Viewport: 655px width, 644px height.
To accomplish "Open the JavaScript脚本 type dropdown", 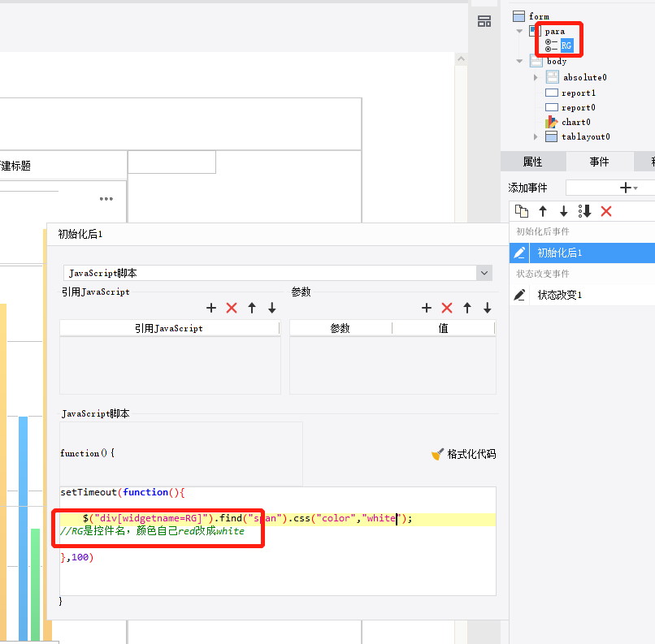I will [484, 273].
